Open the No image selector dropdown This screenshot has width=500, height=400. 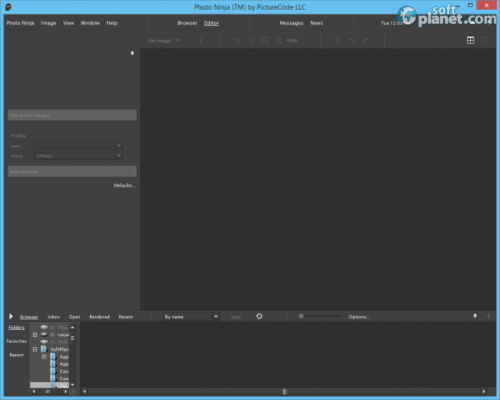[164, 40]
